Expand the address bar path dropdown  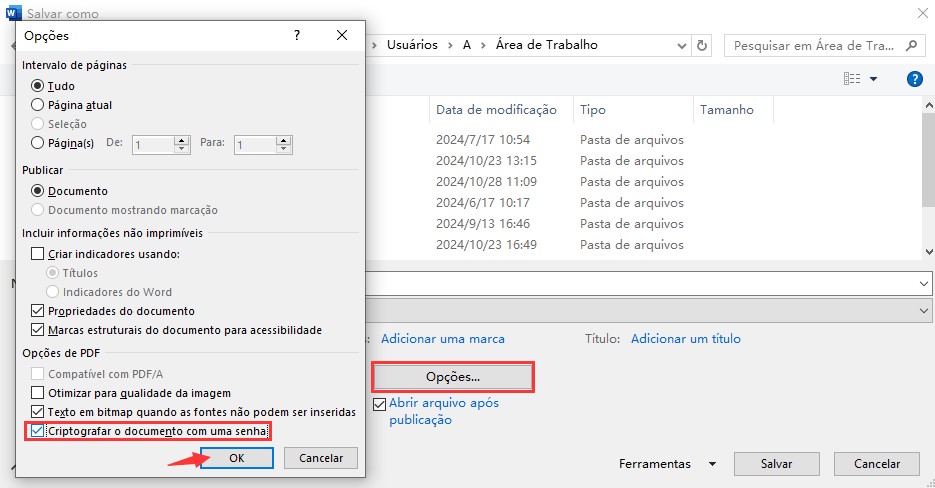(x=682, y=46)
